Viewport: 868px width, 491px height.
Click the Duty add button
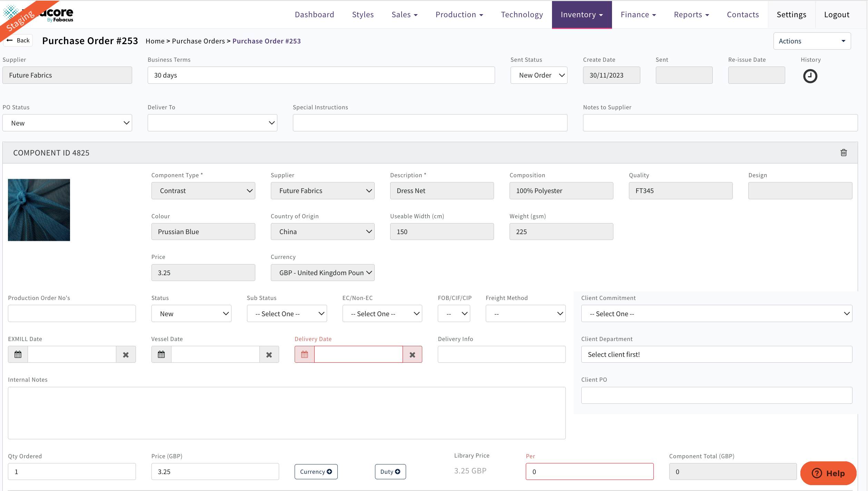click(x=390, y=471)
